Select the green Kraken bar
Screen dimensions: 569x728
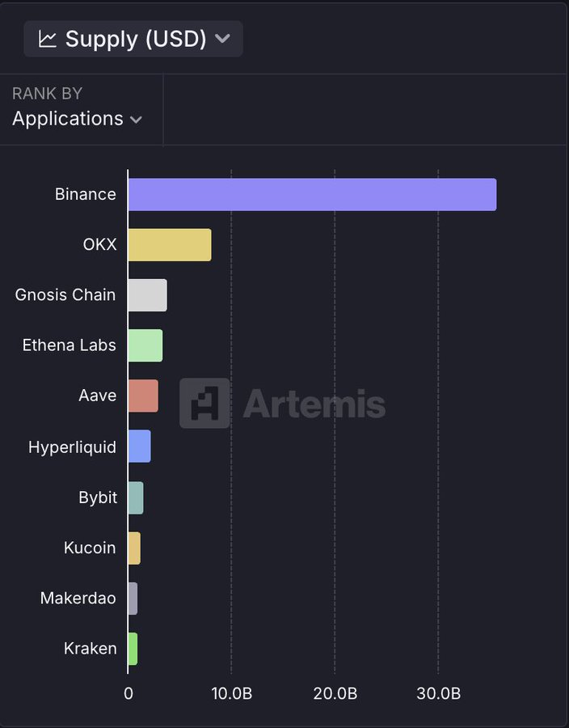click(133, 649)
